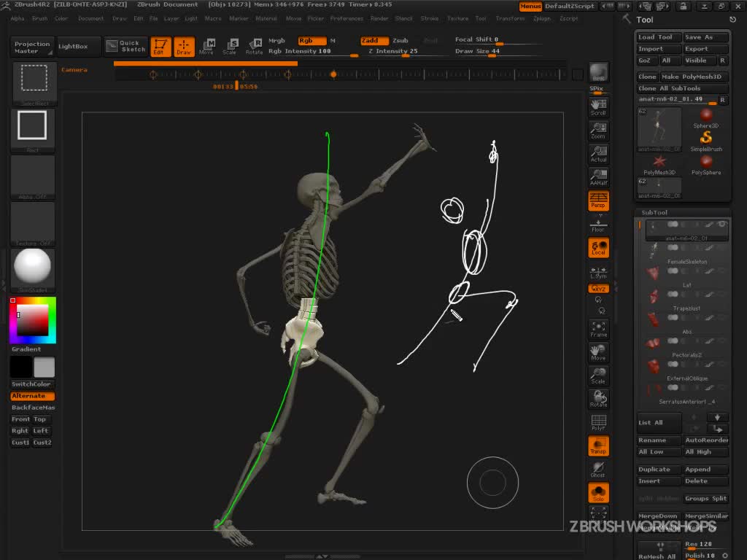
Task: Click the Move view icon in right shelf
Action: click(598, 352)
